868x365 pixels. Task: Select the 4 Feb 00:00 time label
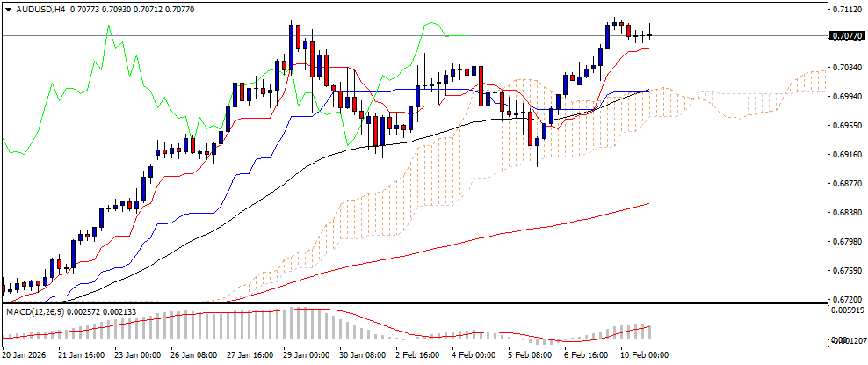click(x=474, y=355)
